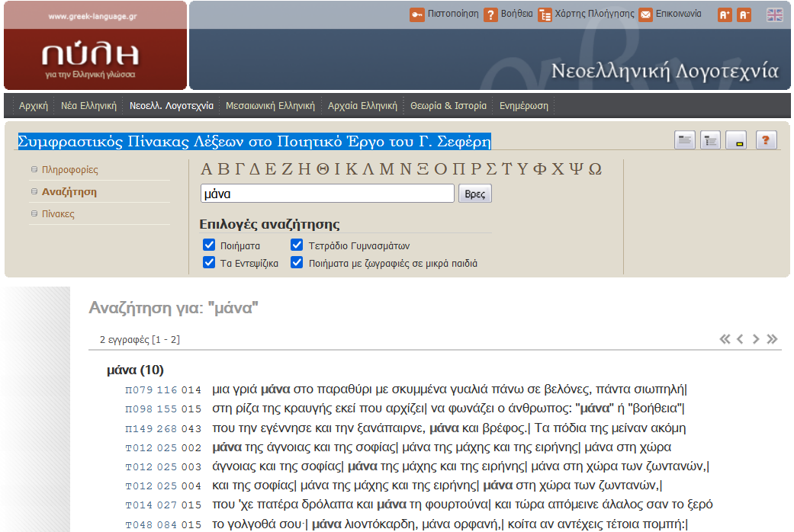Select the indented tree view icon
Image resolution: width=794 pixels, height=532 pixels.
(x=710, y=139)
